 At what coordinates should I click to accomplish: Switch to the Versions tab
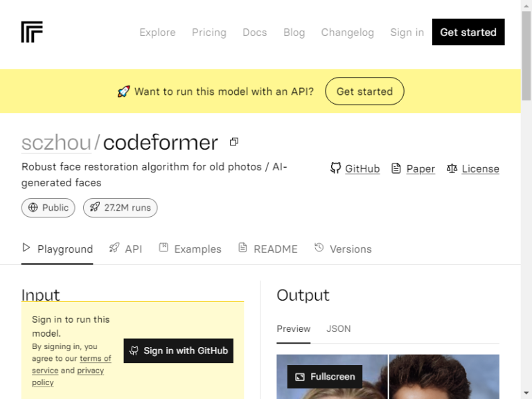coord(343,249)
